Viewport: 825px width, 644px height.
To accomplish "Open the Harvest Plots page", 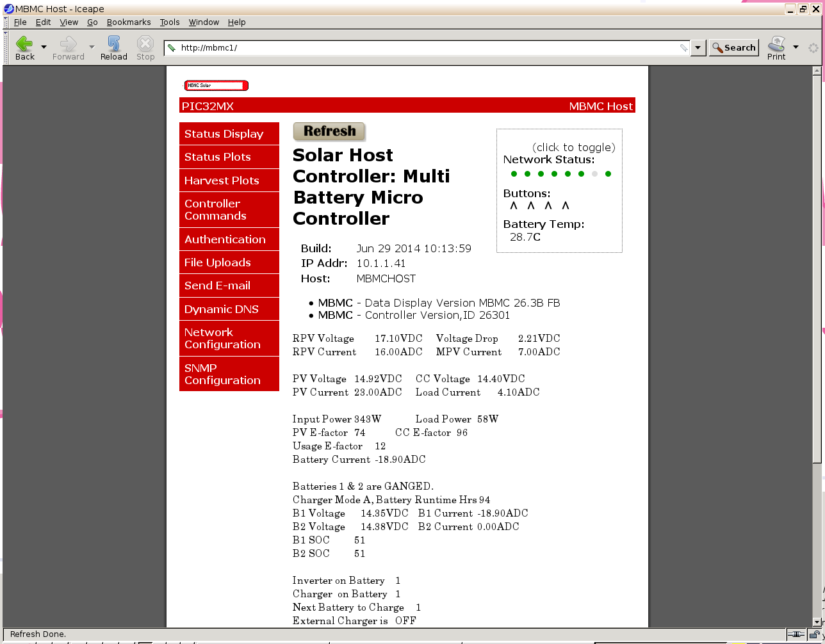I will [x=229, y=181].
